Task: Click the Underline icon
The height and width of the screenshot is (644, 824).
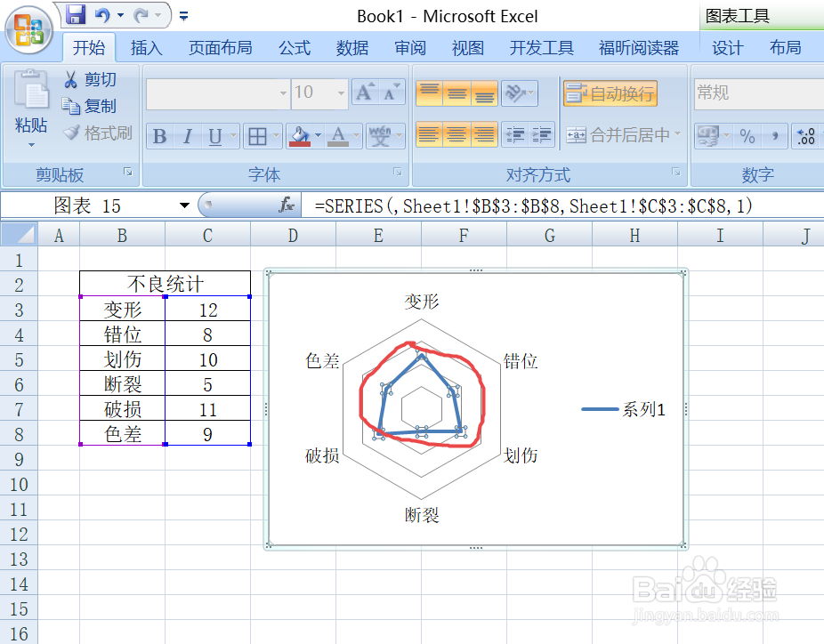Action: (x=214, y=136)
